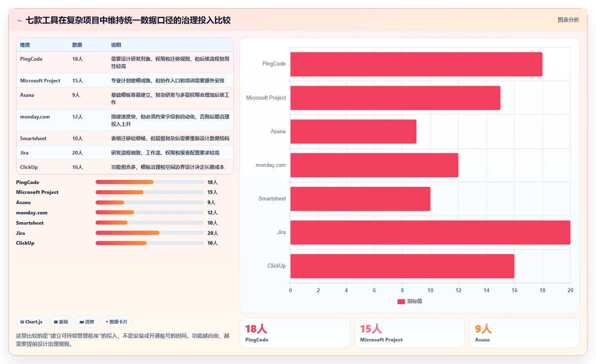The image size is (596, 364).
Task: Toggle the 指标值 legend swatch
Action: 401,301
